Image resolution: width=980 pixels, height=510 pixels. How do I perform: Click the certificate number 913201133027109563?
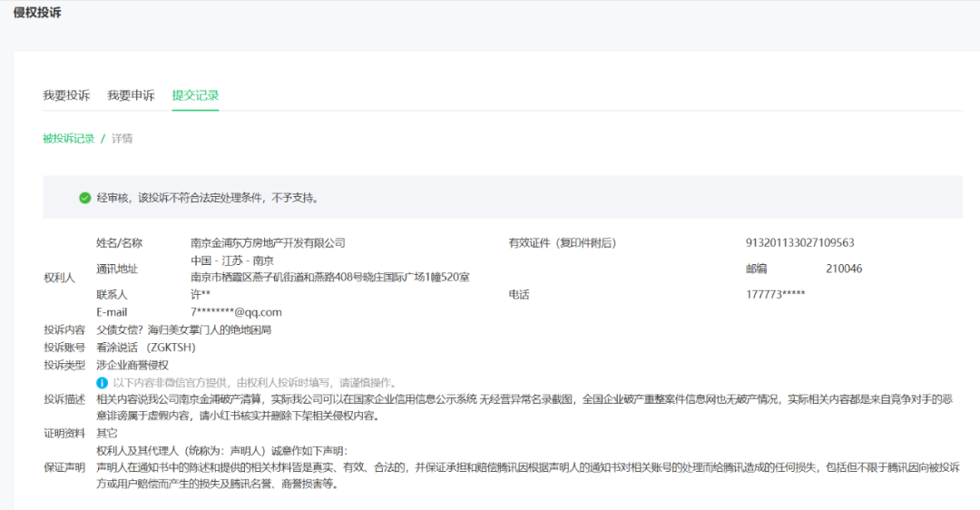[x=800, y=243]
